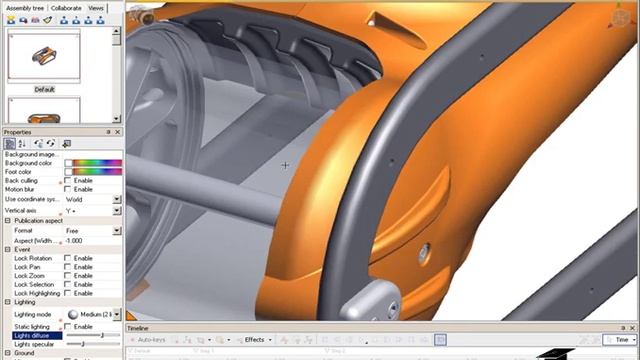Viewport: 640px width, 360px height.
Task: Click the second of four blue view icons
Action: pyautogui.click(x=76, y=20)
